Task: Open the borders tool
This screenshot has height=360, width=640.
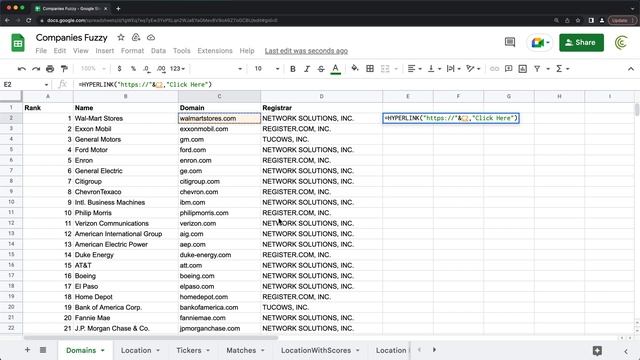Action: coord(370,69)
